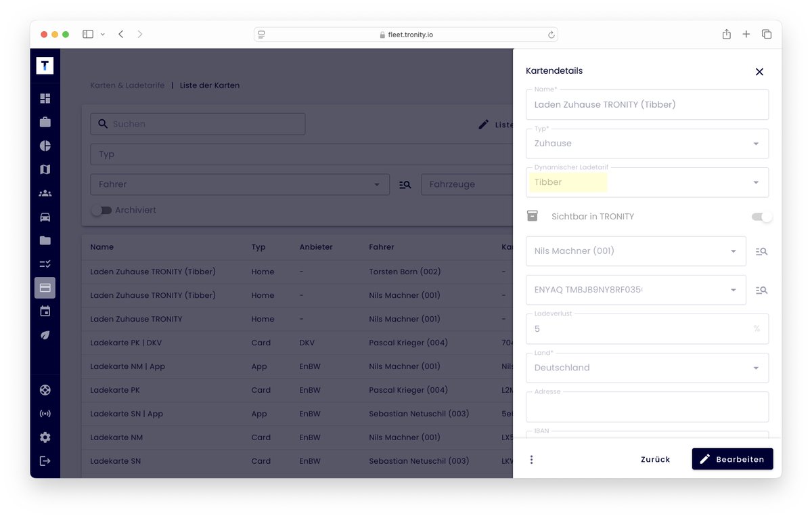Click the Bearbeiten button
The height and width of the screenshot is (518, 812).
(x=732, y=459)
